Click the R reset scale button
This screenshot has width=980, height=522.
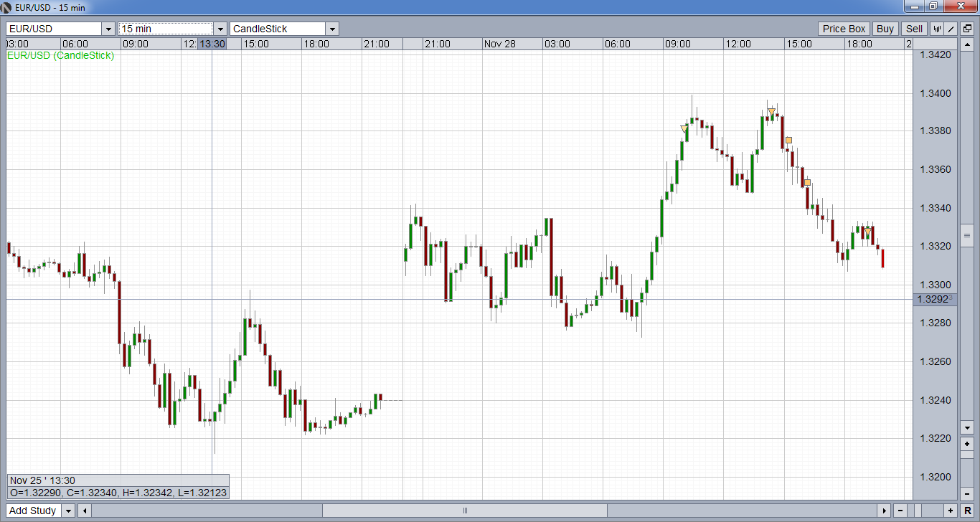pos(967,511)
